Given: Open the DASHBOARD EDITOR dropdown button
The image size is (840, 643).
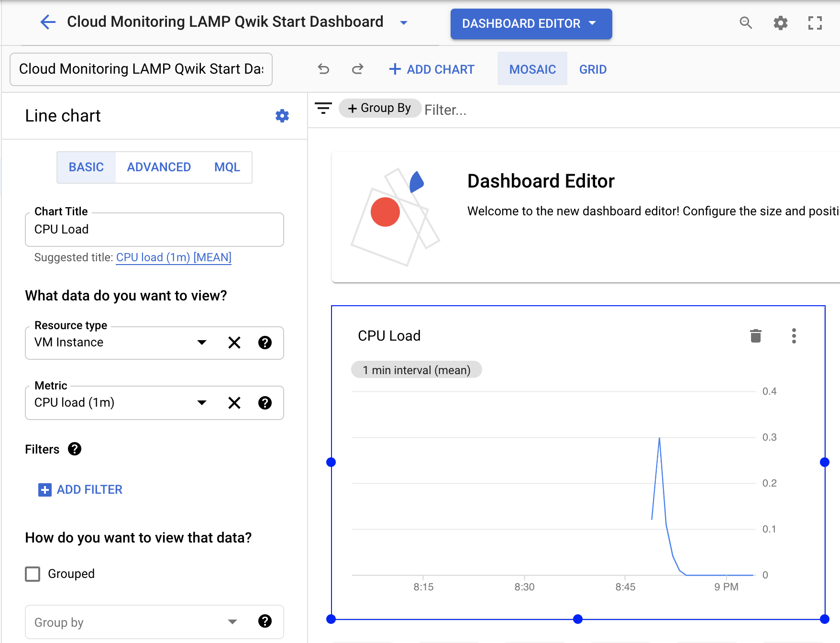Looking at the screenshot, I should (x=531, y=23).
